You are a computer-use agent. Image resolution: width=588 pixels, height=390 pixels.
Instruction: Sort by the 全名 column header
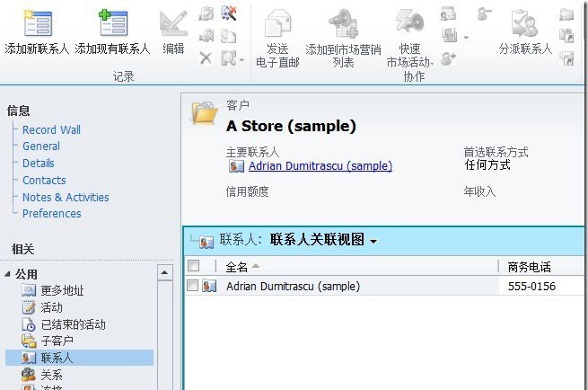click(237, 267)
